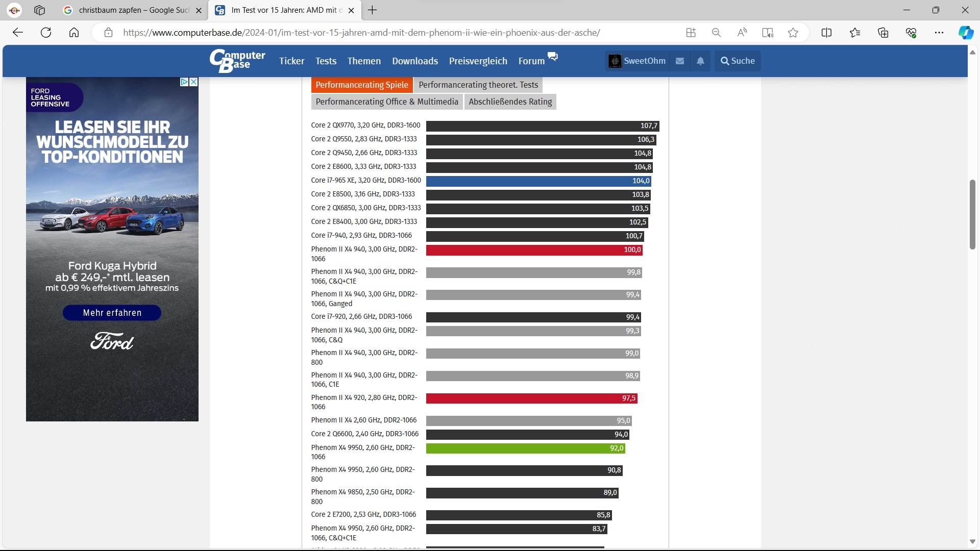Open Browser essentials heart icon
This screenshot has width=980, height=551.
coord(911,33)
